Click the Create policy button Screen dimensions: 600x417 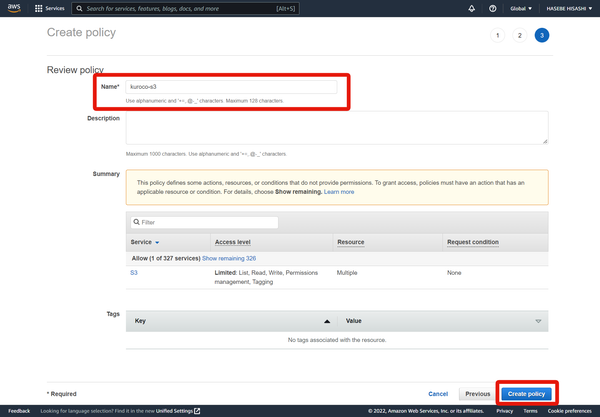click(x=527, y=394)
